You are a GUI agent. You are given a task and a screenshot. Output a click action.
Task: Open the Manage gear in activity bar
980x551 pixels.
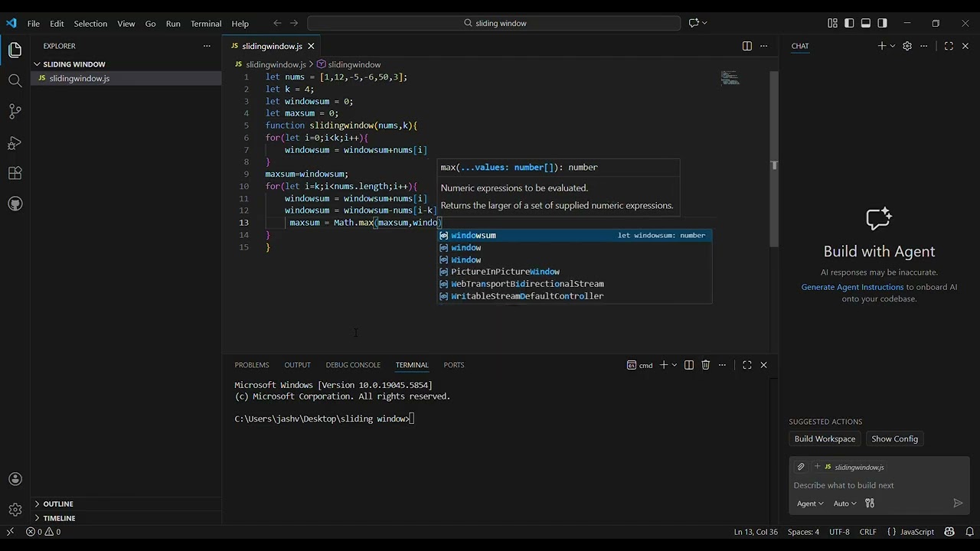coord(15,510)
